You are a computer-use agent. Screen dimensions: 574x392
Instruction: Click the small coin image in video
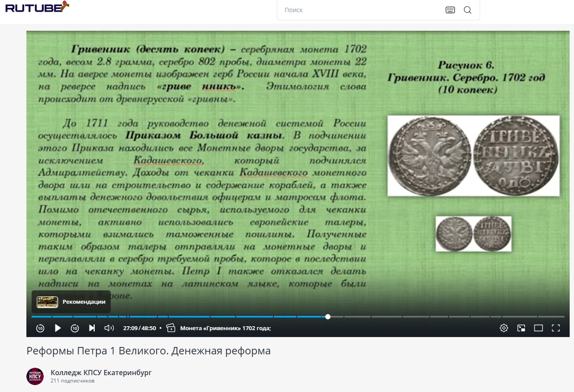(x=474, y=234)
